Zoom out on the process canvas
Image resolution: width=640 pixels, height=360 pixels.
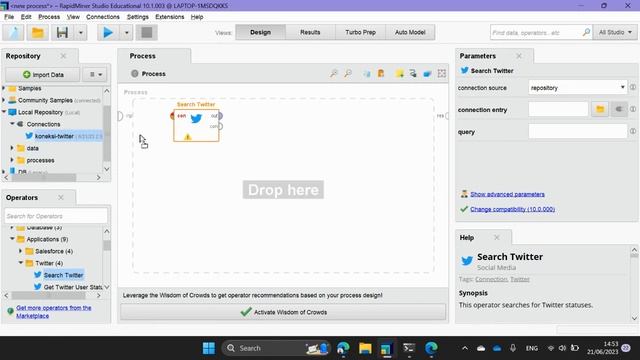tap(348, 73)
